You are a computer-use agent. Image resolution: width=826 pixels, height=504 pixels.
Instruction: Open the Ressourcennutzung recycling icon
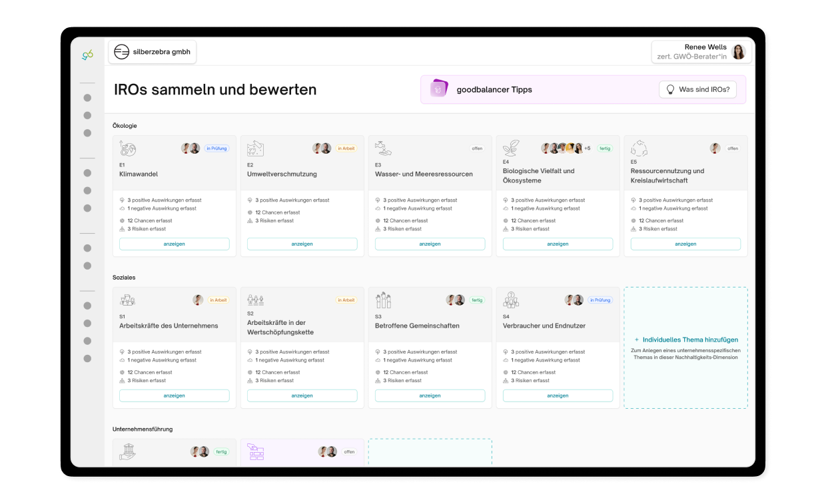[x=637, y=146]
